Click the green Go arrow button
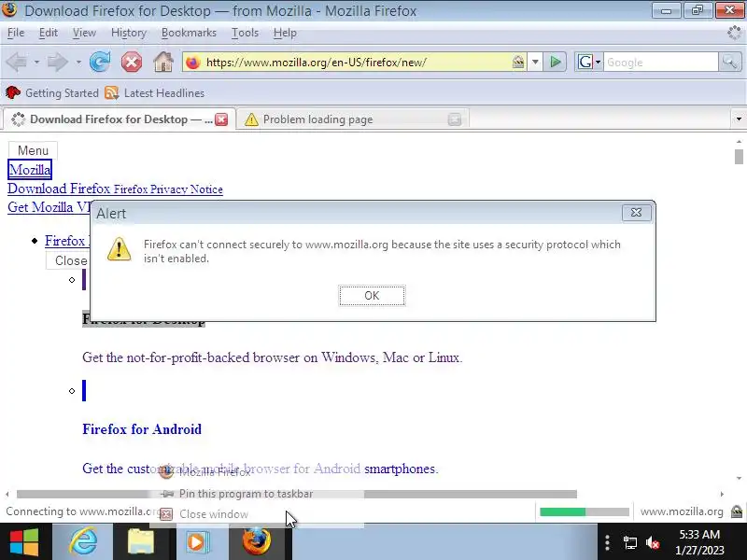747x560 pixels. tap(555, 62)
